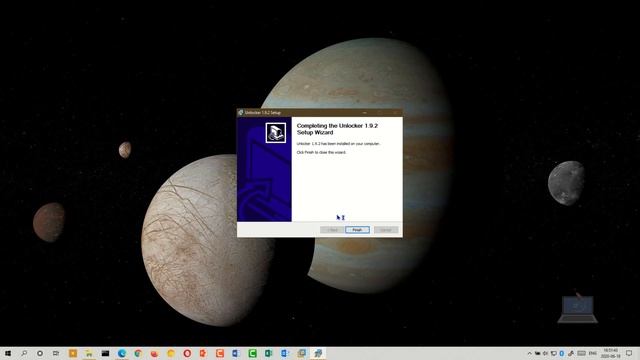Launch Google Chrome from the taskbar
The height and width of the screenshot is (360, 640).
pos(138,353)
